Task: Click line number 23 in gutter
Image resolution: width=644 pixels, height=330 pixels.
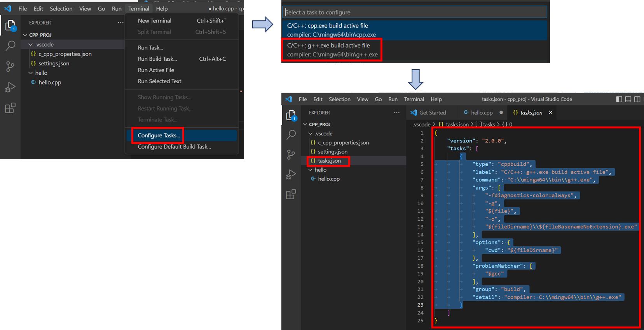Action: pos(421,305)
